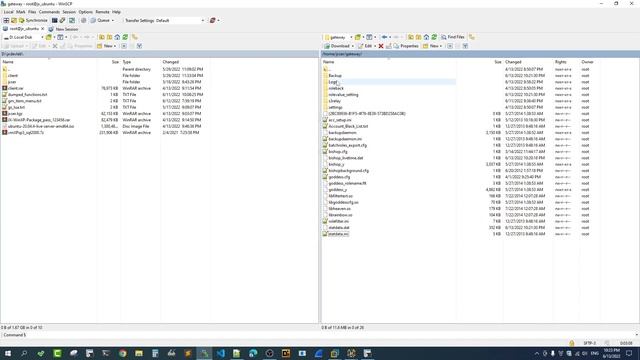
Task: Open the Queue toolbar button
Action: [102, 20]
